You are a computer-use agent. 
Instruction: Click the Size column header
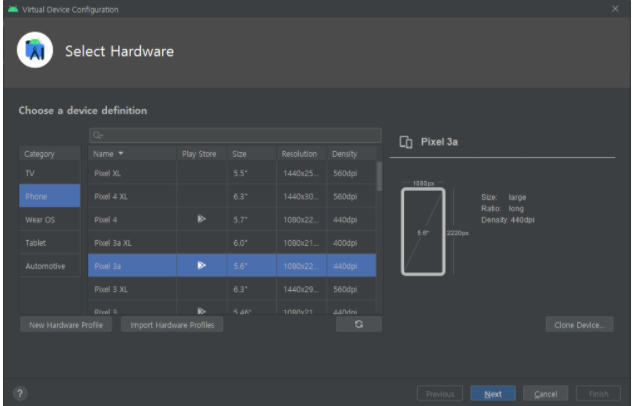(x=252, y=154)
